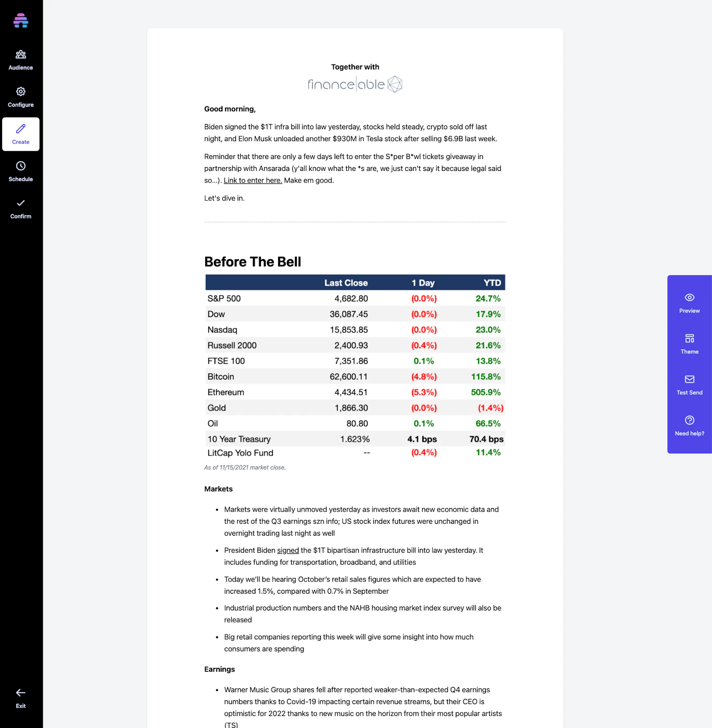
Task: Select the Create pencil step
Action: tap(20, 134)
